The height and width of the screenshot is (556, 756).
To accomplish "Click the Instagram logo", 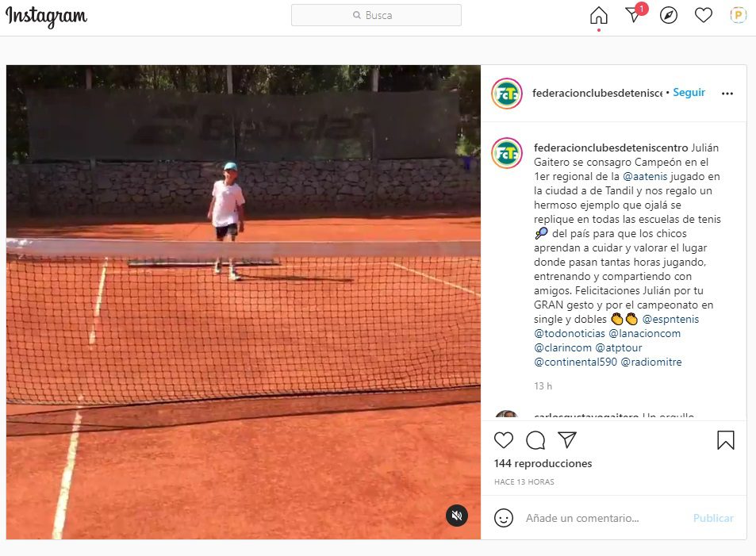I will pyautogui.click(x=46, y=17).
